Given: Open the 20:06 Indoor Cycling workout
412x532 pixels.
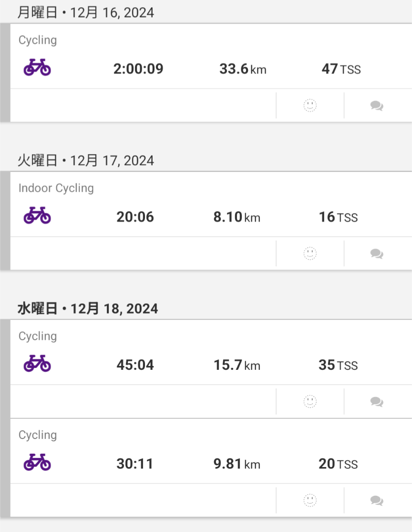Looking at the screenshot, I should pos(135,217).
